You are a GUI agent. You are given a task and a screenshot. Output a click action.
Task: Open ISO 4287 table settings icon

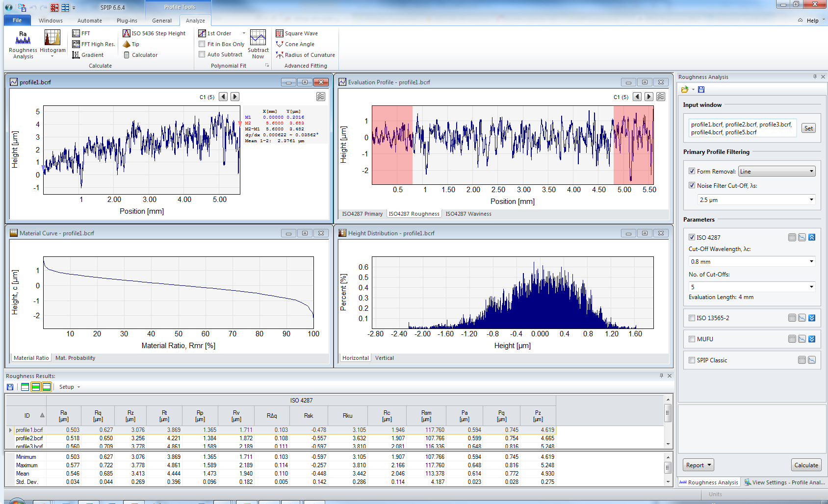pyautogui.click(x=792, y=237)
